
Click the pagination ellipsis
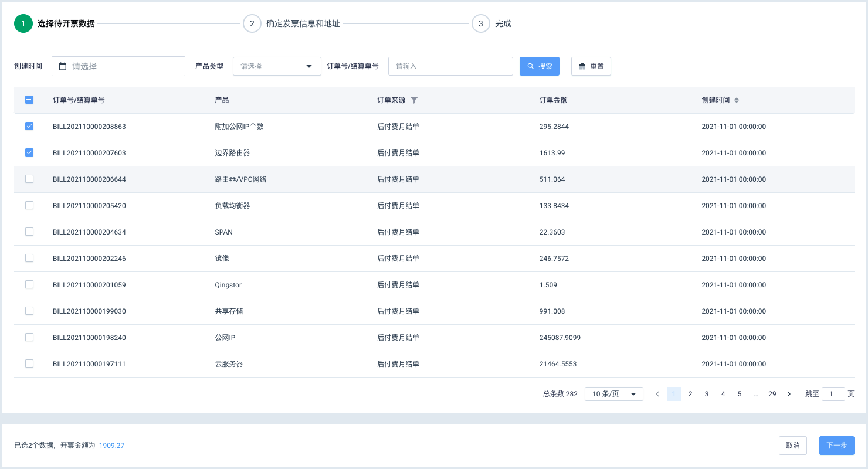(x=756, y=394)
